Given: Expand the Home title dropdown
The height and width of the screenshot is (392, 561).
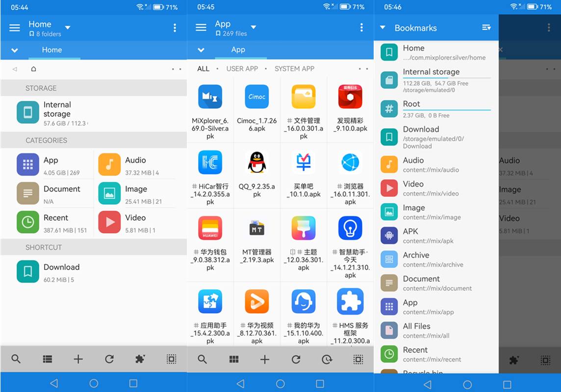Looking at the screenshot, I should [x=67, y=27].
